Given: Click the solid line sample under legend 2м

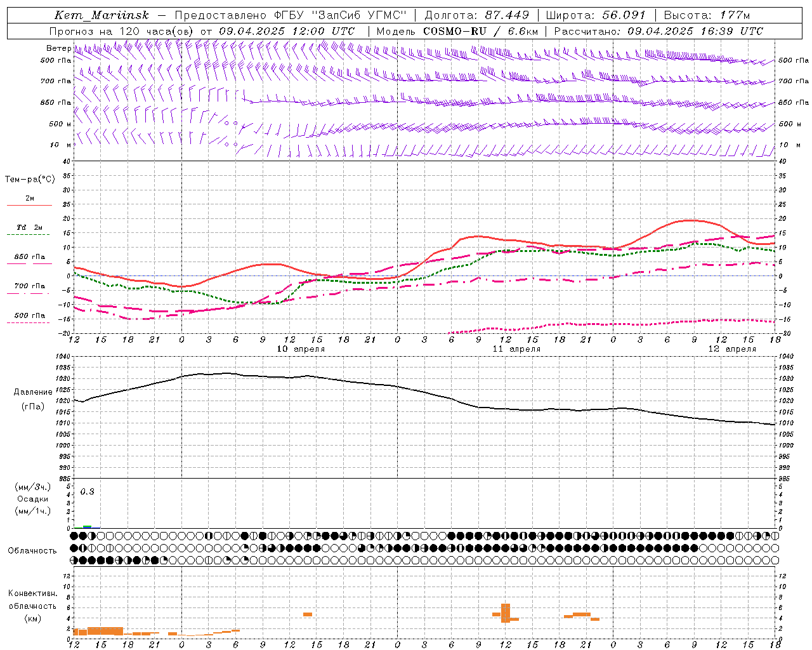Looking at the screenshot, I should pos(29,206).
